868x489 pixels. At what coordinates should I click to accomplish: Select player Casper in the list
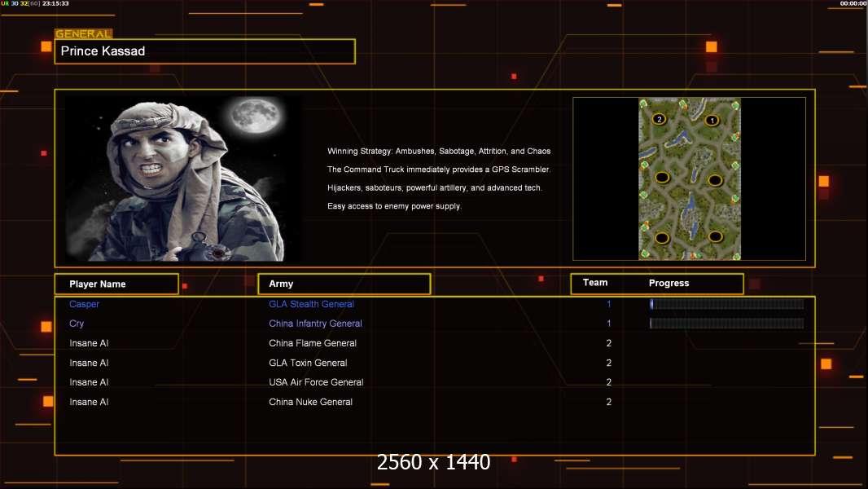84,304
